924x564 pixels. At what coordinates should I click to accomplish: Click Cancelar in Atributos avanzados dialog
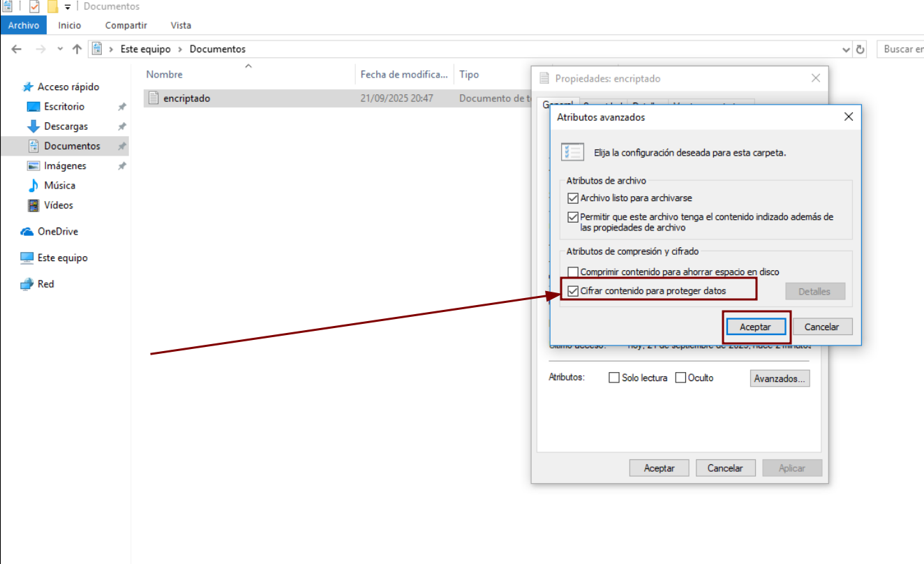pos(822,327)
